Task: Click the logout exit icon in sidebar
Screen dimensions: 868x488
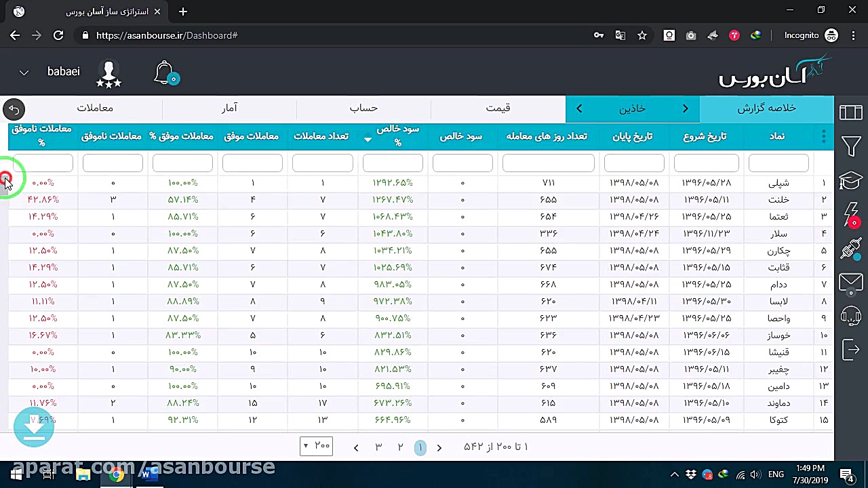Action: [x=851, y=350]
